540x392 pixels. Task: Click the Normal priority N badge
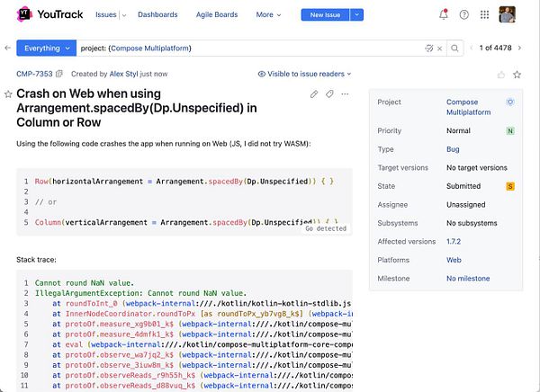[x=510, y=130]
